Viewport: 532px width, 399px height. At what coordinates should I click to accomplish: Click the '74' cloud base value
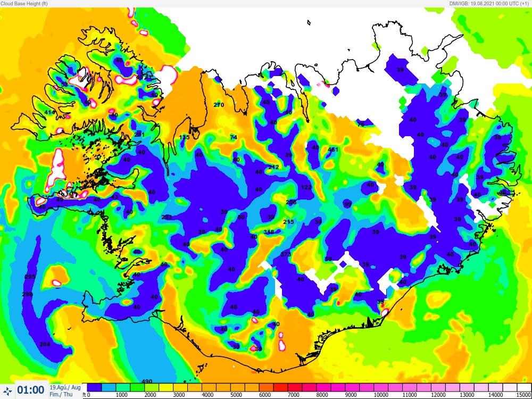234,137
